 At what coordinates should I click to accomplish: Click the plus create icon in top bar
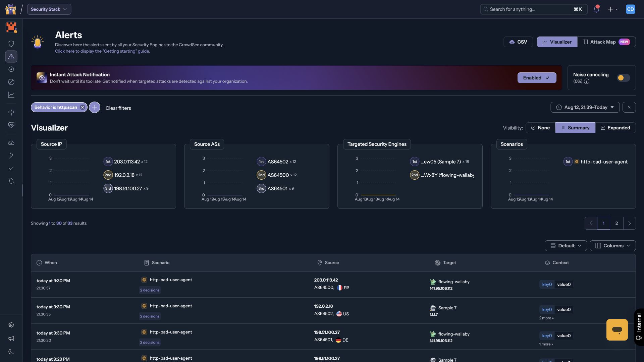[x=612, y=9]
